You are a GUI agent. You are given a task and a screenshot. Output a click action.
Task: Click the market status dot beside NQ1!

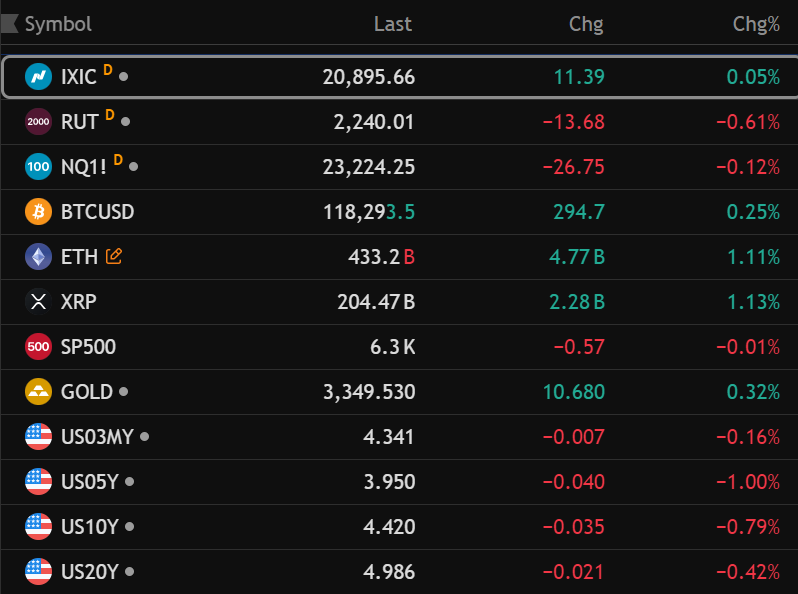point(133,166)
